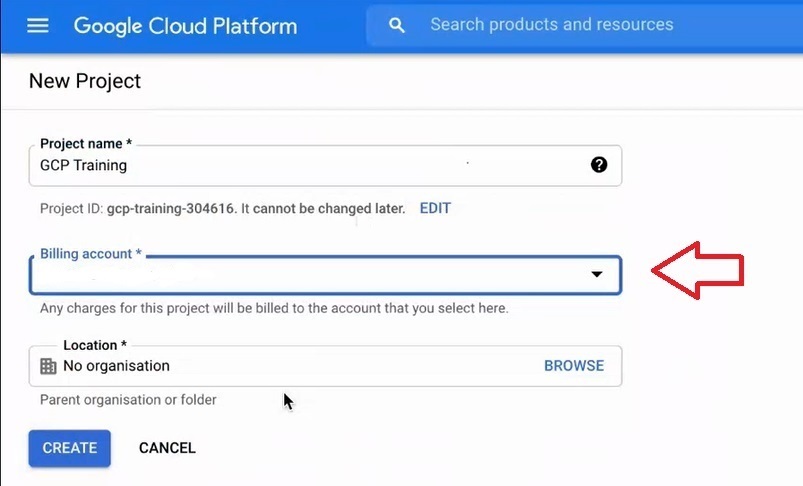Open the hamburger navigation menu
Image resolution: width=803 pixels, height=486 pixels.
(x=38, y=25)
